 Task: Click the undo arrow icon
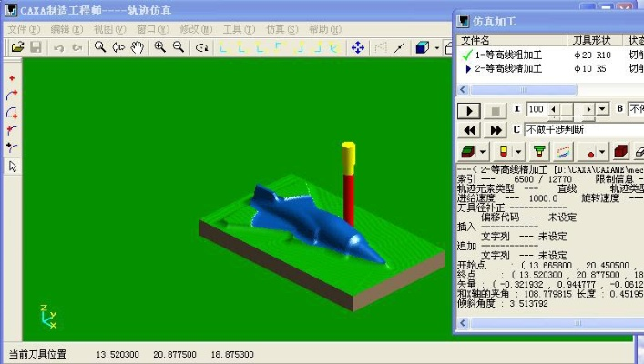(58, 48)
